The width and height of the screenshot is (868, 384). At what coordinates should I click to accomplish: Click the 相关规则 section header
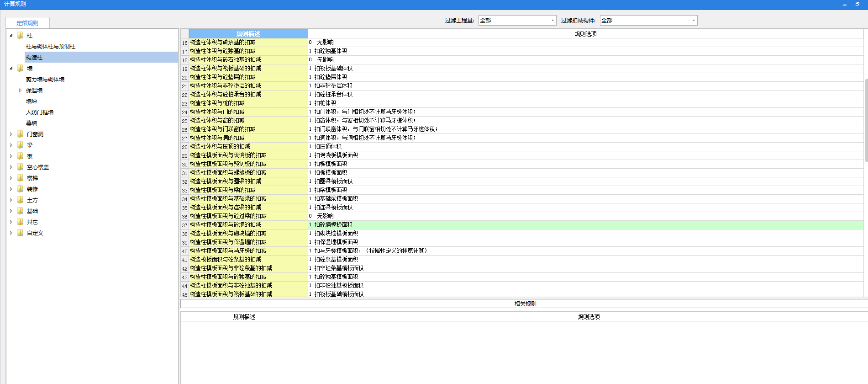pos(524,304)
